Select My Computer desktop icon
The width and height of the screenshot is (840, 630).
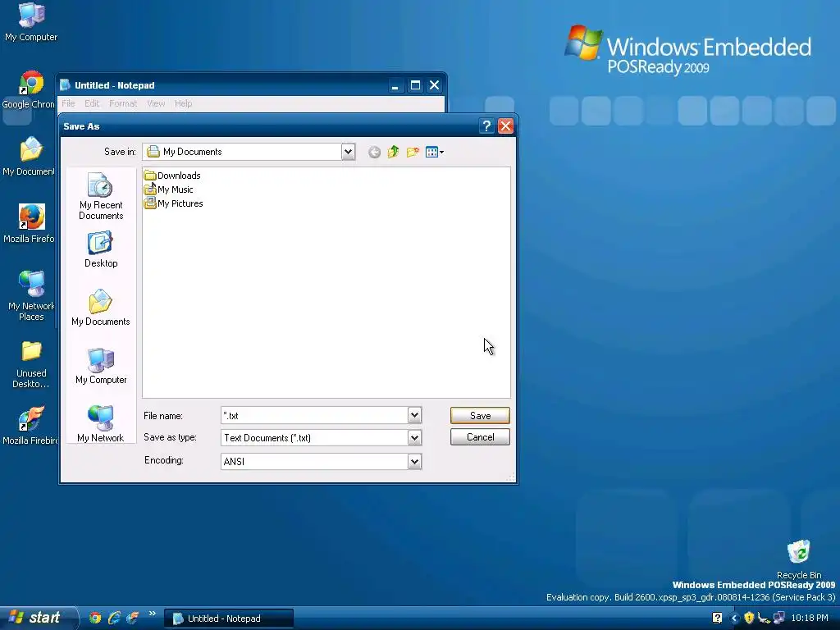point(31,22)
